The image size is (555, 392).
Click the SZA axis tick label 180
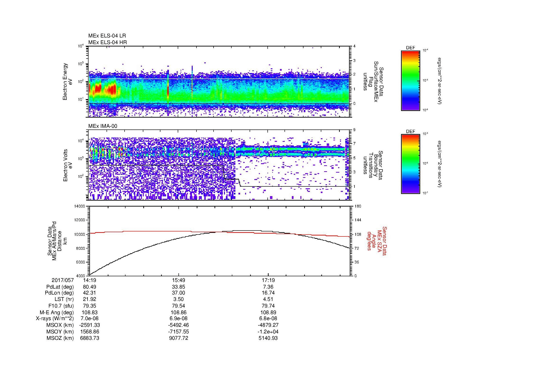click(358, 206)
